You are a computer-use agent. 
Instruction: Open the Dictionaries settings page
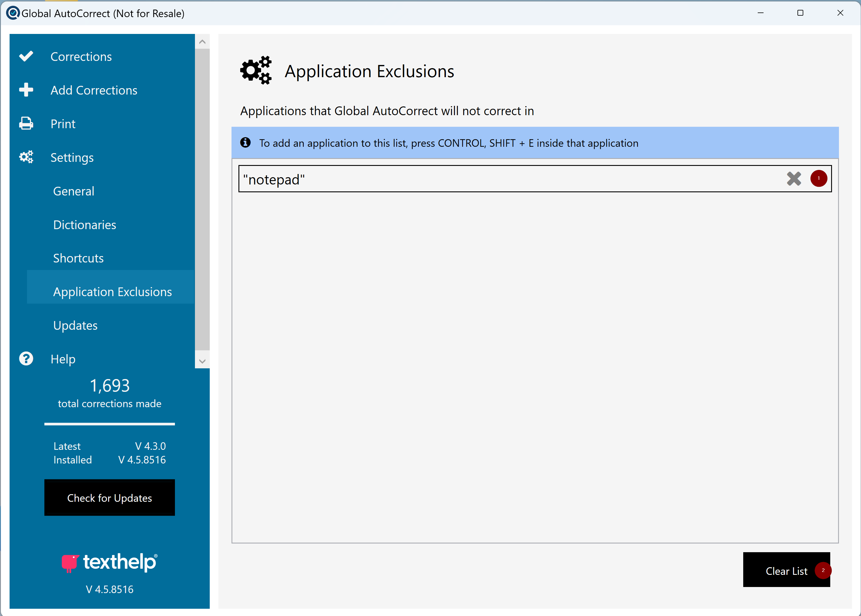pos(85,225)
